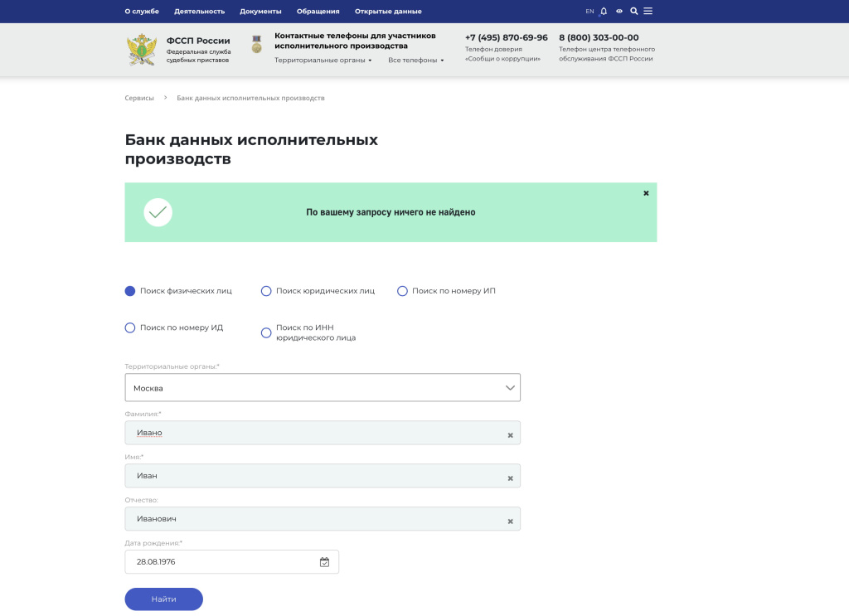Switch to Поиск по номеру ИД search

(x=130, y=327)
